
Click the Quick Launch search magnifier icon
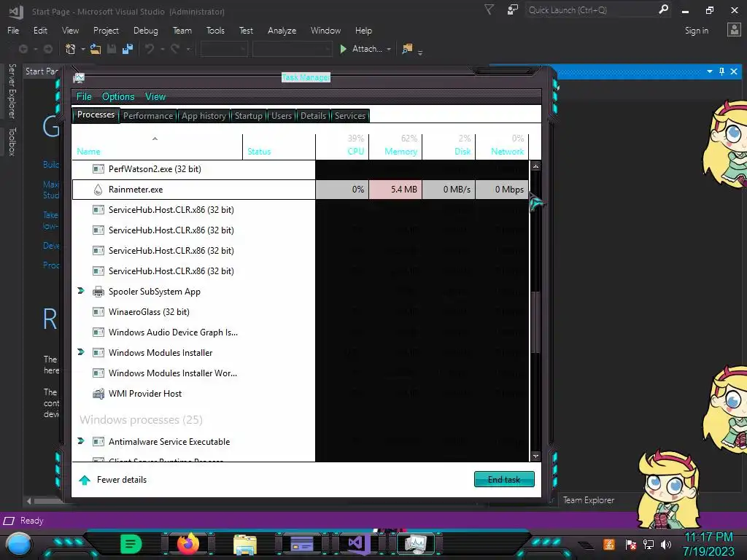(663, 9)
